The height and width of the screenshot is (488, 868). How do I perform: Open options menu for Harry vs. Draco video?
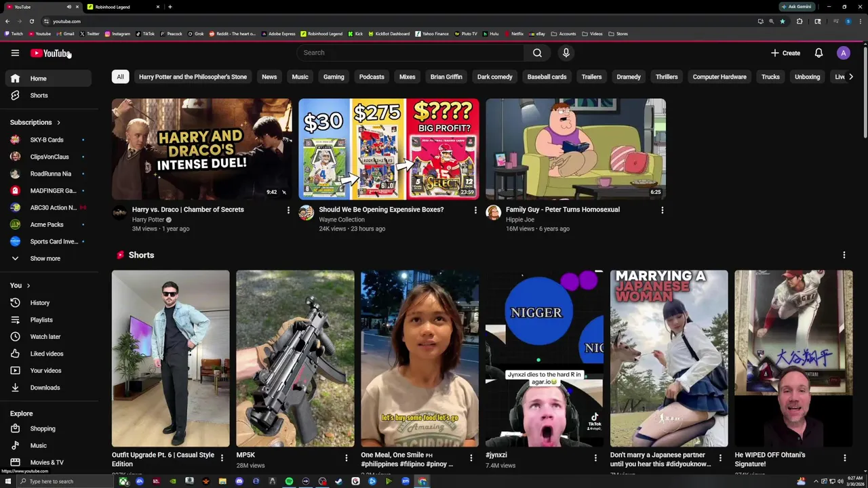(288, 210)
